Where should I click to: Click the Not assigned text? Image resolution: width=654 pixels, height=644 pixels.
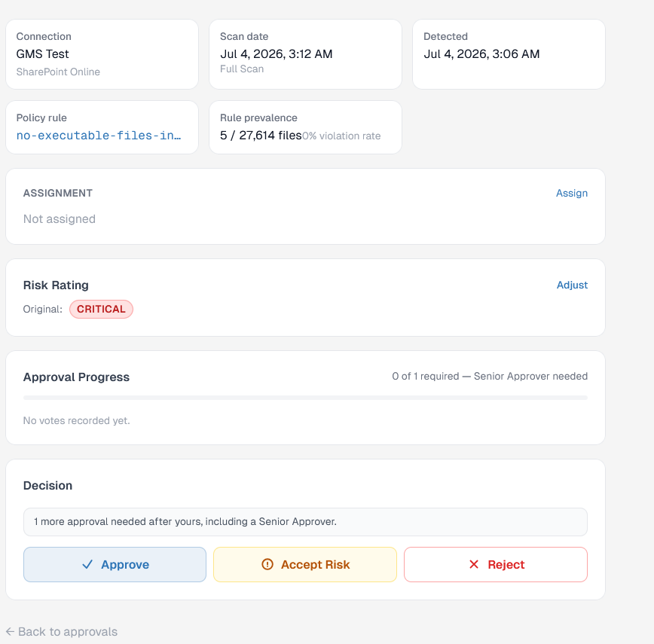(x=60, y=219)
